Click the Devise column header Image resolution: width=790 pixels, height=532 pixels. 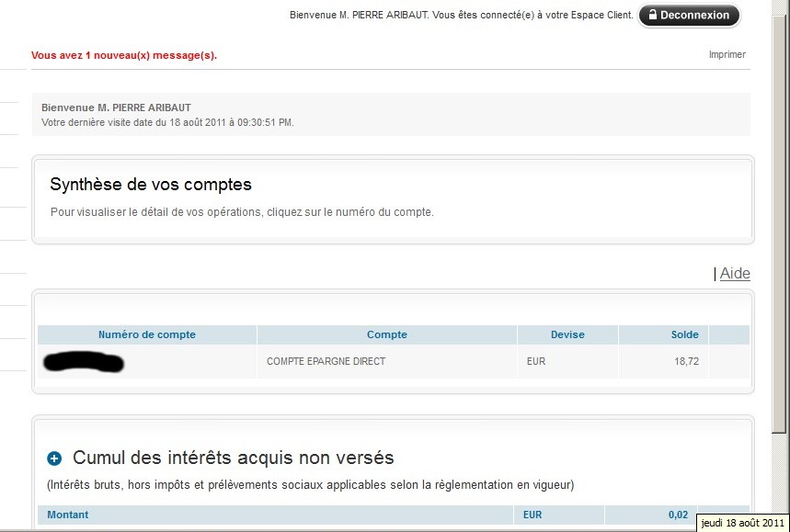(567, 334)
